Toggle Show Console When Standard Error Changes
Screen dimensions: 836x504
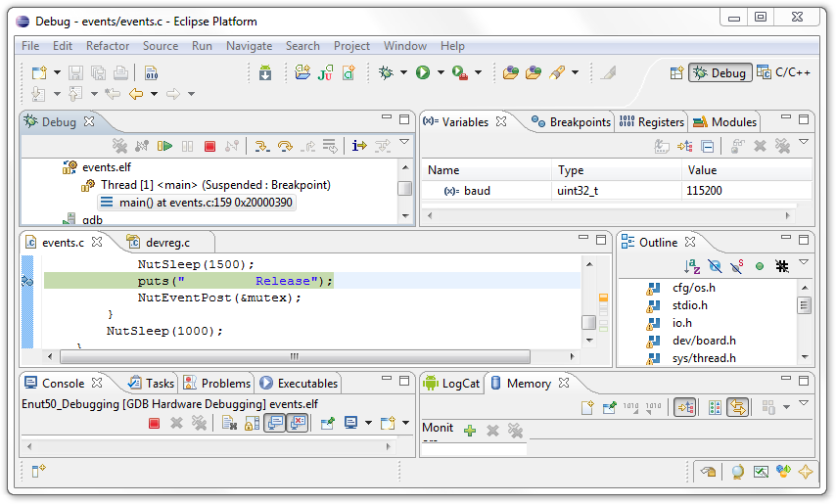coord(298,423)
